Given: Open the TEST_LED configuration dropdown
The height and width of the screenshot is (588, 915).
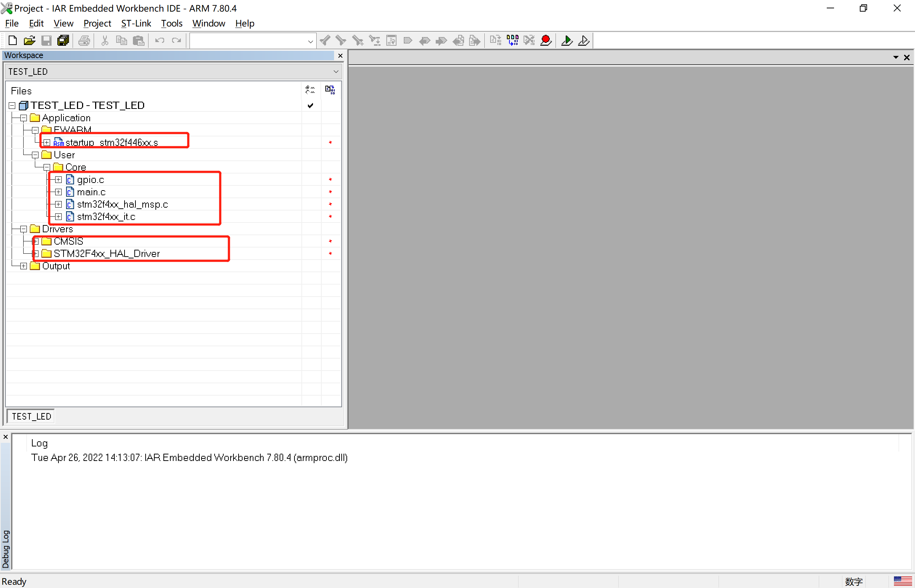Looking at the screenshot, I should 335,72.
